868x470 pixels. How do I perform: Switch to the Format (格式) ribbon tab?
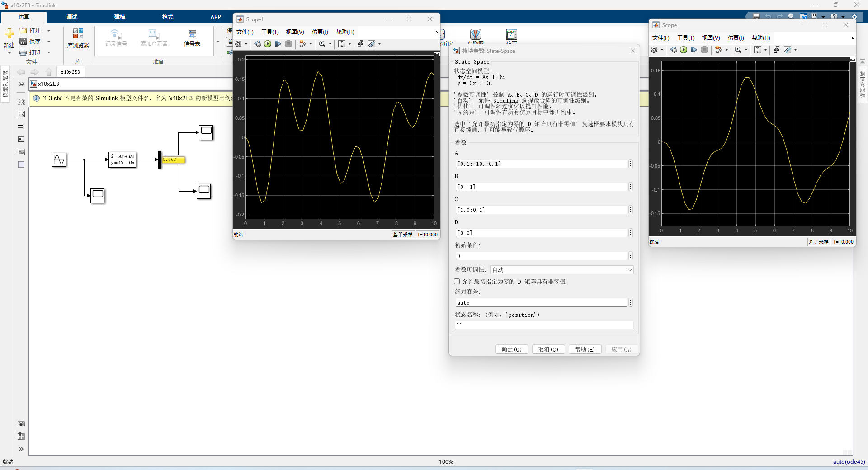coord(168,17)
